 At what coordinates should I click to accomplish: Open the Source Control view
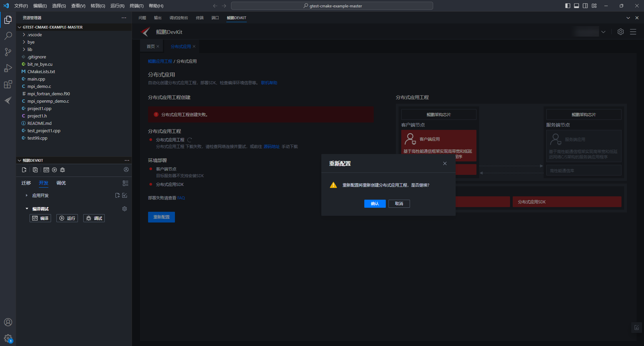point(8,52)
